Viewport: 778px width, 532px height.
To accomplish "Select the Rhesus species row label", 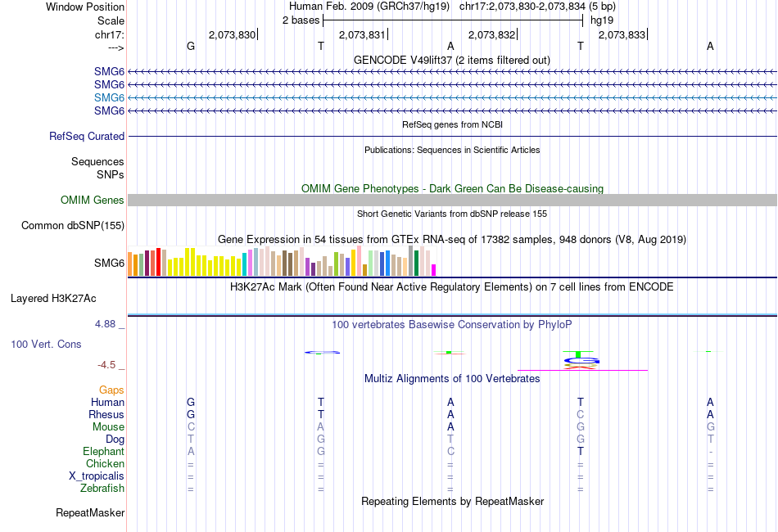I will tap(106, 414).
